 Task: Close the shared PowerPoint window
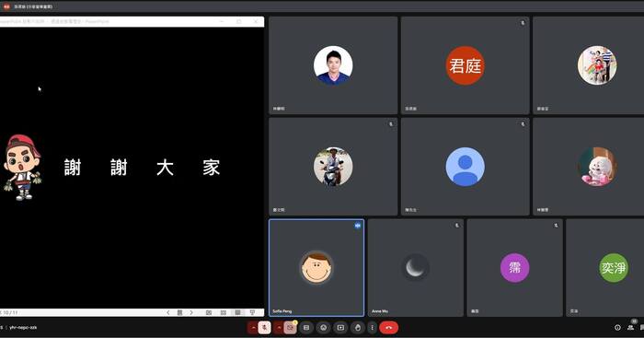[256, 21]
